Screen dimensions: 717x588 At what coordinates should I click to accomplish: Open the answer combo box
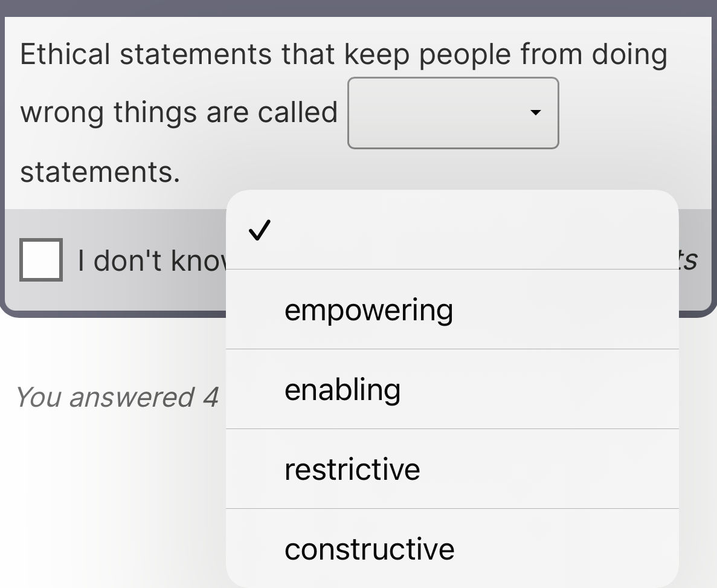coord(452,113)
